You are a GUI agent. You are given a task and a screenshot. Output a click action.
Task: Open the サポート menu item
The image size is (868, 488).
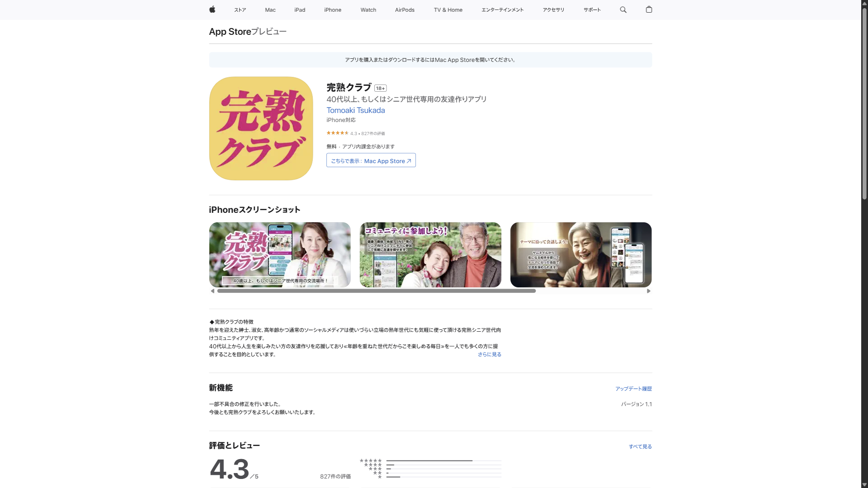click(592, 9)
